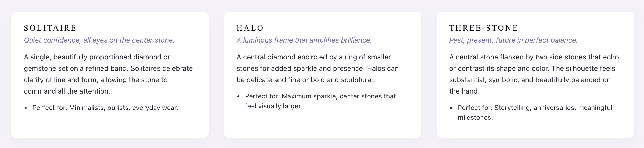Click 'command all the attention.' line in Solitaire
Screen dimensions: 644x148
click(x=67, y=91)
